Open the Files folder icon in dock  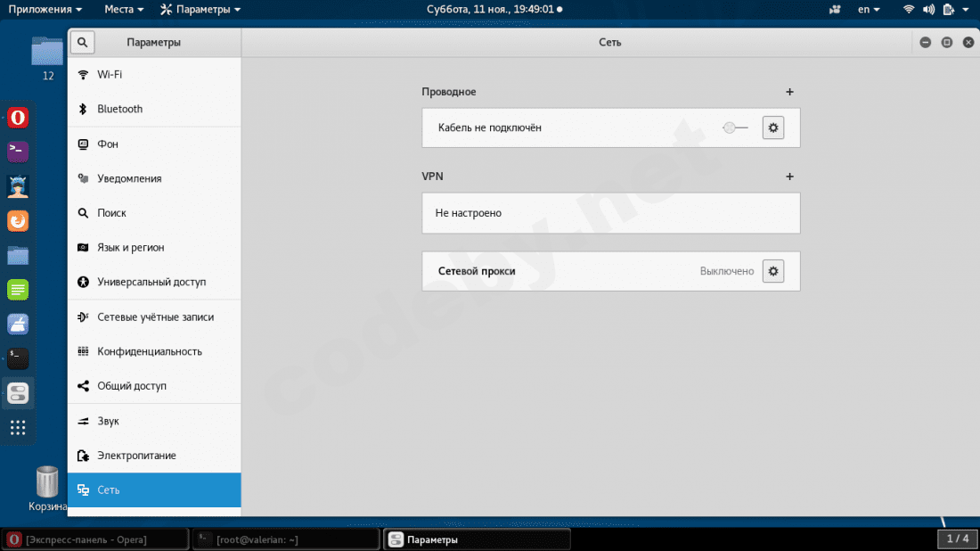pos(18,255)
